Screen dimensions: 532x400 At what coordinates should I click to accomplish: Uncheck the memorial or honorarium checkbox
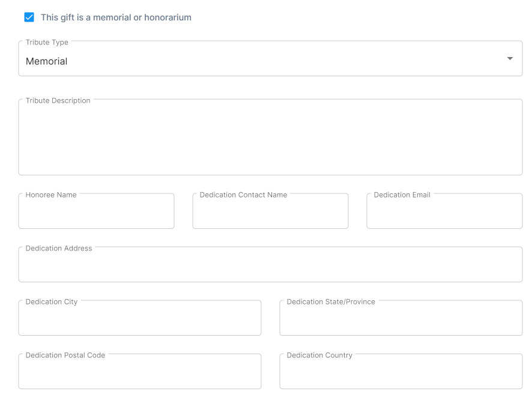(x=29, y=17)
